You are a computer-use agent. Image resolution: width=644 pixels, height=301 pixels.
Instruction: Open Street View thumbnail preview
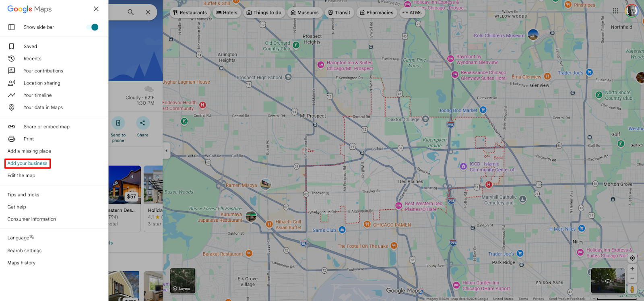[x=608, y=280]
